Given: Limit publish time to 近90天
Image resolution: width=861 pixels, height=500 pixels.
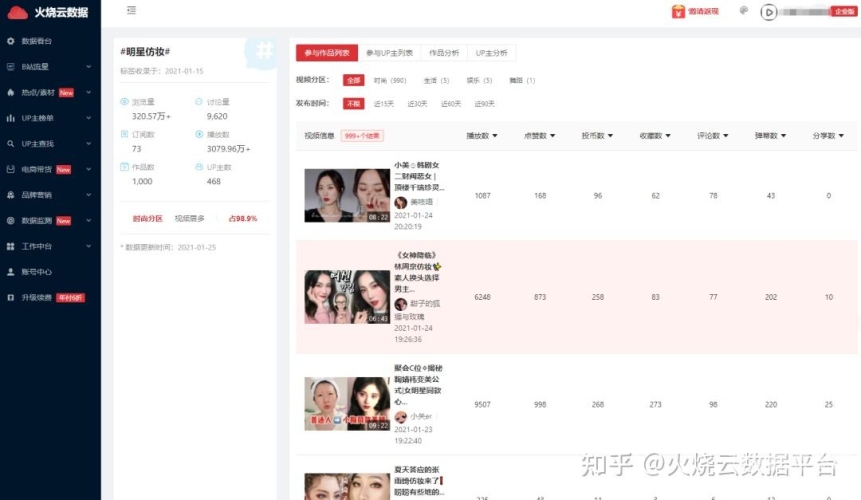Looking at the screenshot, I should click(485, 104).
